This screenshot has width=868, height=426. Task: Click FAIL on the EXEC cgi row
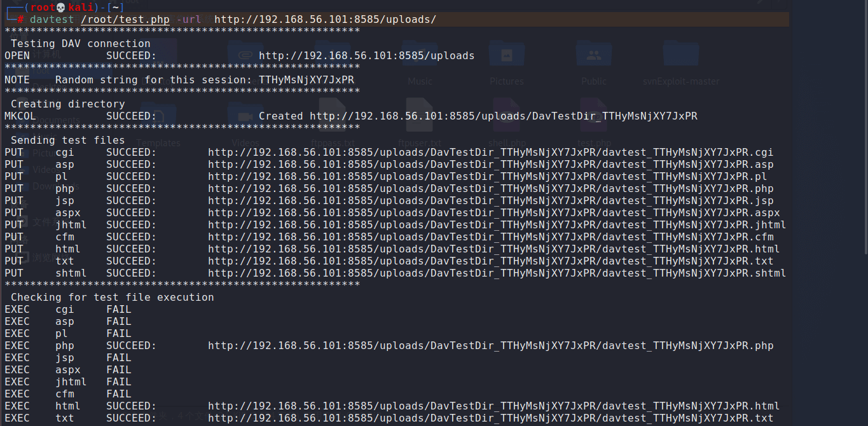point(119,310)
